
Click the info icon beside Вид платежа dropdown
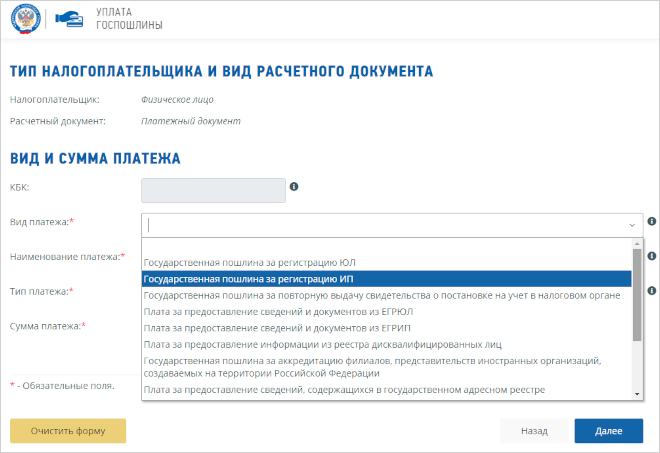652,221
